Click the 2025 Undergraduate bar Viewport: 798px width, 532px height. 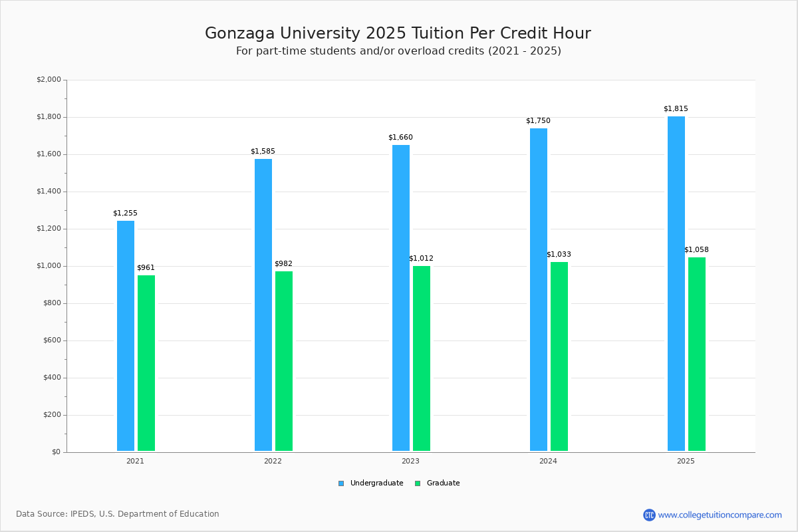676,283
